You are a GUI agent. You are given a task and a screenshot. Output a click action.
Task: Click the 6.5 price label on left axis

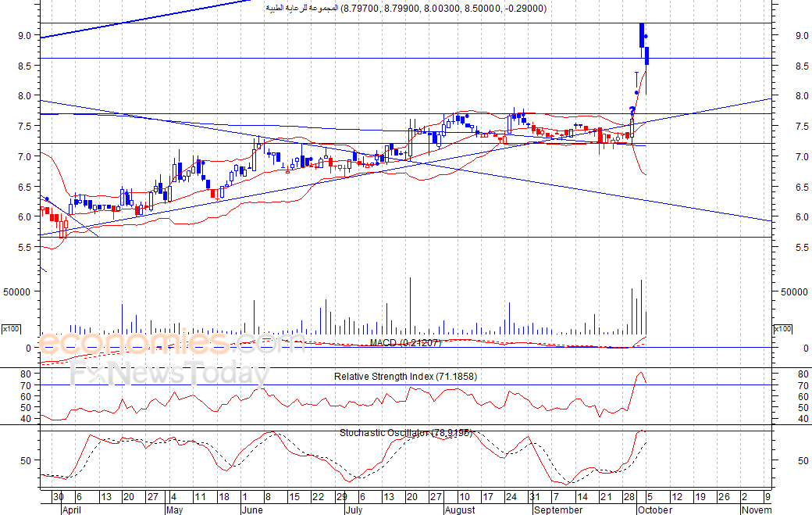24,187
